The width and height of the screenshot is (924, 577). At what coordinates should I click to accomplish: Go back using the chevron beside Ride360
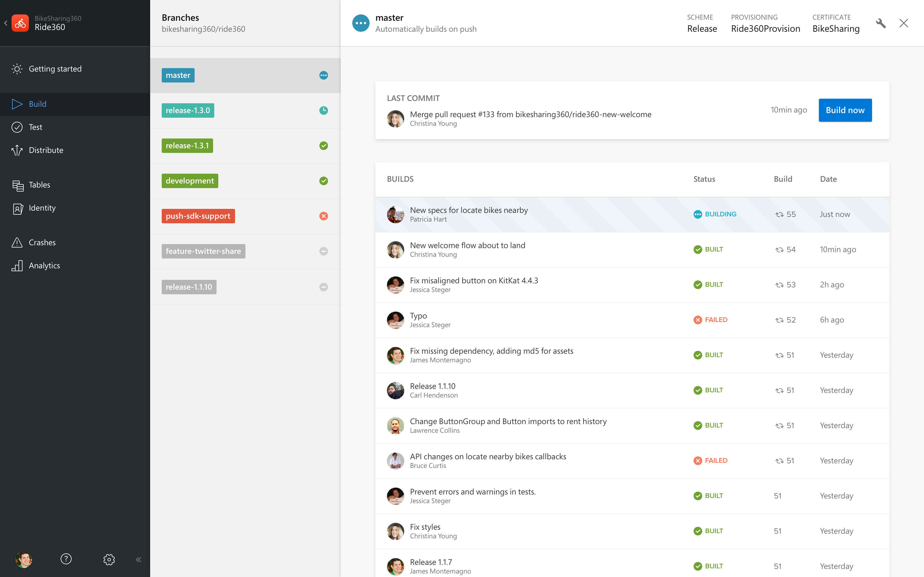tap(6, 23)
